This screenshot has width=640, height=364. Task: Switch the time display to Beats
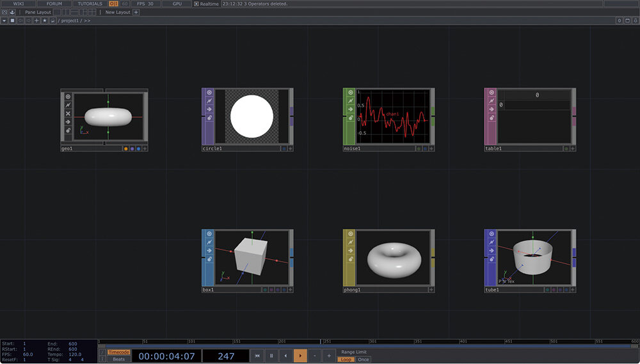click(118, 360)
